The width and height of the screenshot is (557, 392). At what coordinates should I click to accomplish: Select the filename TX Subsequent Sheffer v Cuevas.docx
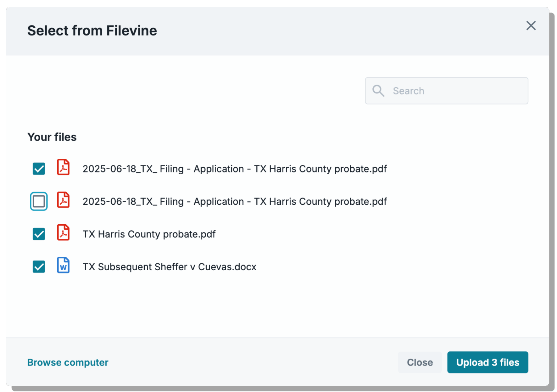point(169,266)
